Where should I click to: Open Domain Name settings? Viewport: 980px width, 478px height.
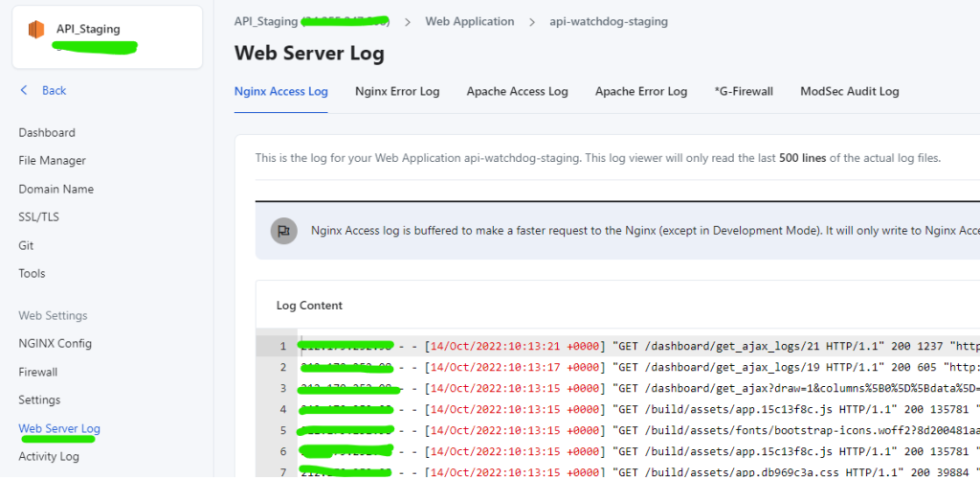[56, 190]
